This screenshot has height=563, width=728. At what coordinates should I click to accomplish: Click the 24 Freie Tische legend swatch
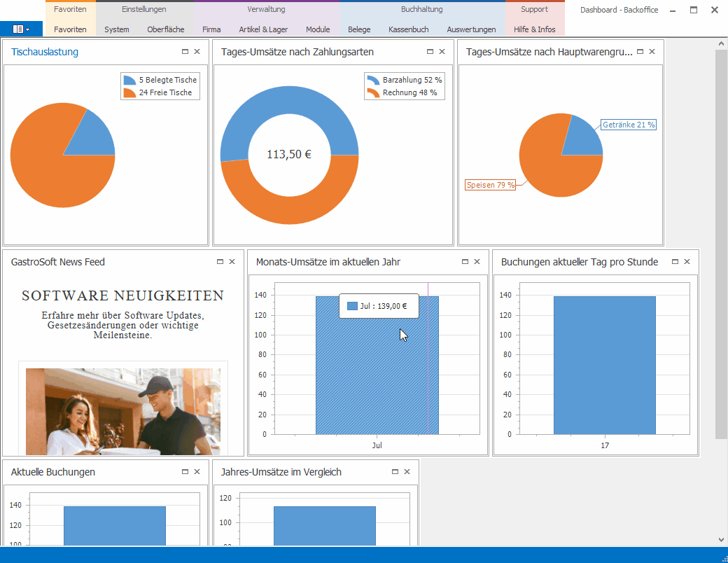[x=130, y=93]
